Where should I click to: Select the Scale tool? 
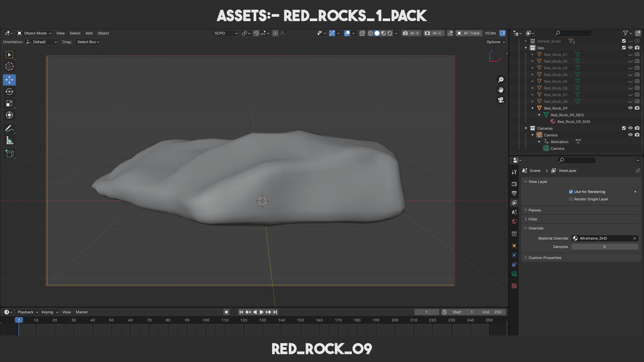9,103
